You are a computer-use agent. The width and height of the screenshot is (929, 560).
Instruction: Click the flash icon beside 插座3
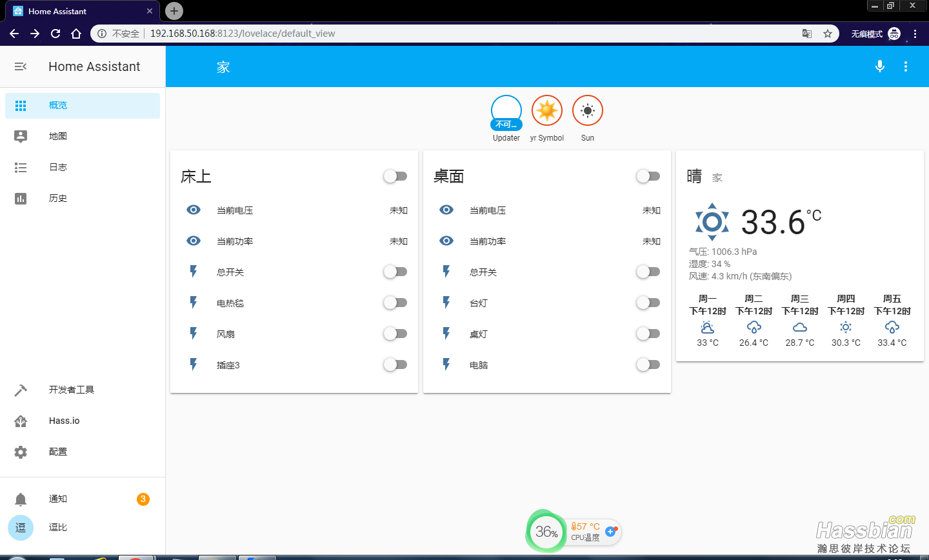pyautogui.click(x=194, y=364)
